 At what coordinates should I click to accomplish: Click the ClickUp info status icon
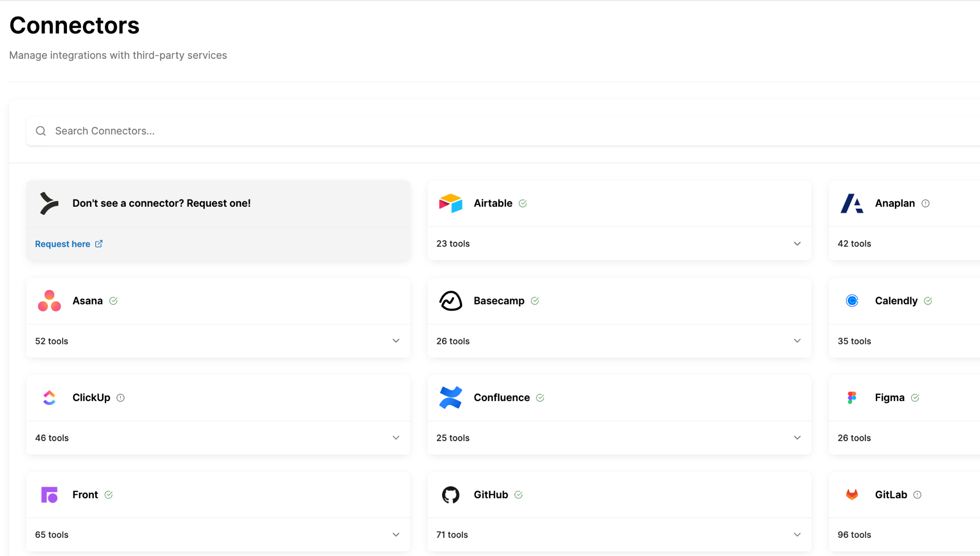tap(121, 398)
